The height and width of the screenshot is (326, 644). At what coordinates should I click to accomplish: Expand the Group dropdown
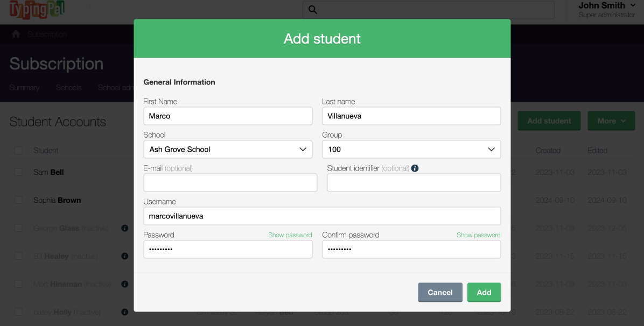pyautogui.click(x=411, y=150)
